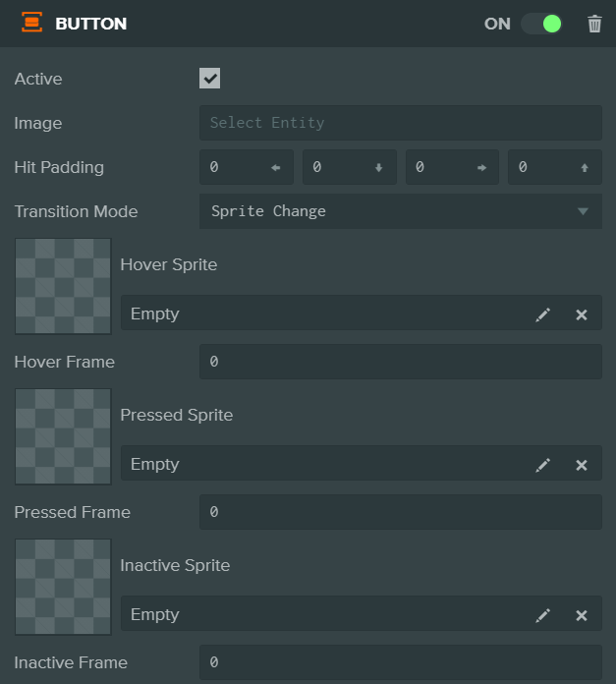
Task: Open the Transition Mode dropdown
Action: coord(401,211)
